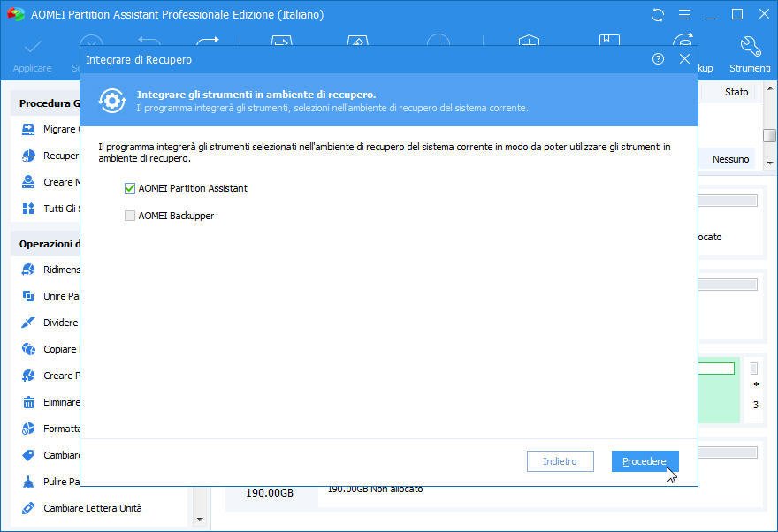
Task: Uncheck the AOMEI Partition Assistant checkbox
Action: [129, 188]
